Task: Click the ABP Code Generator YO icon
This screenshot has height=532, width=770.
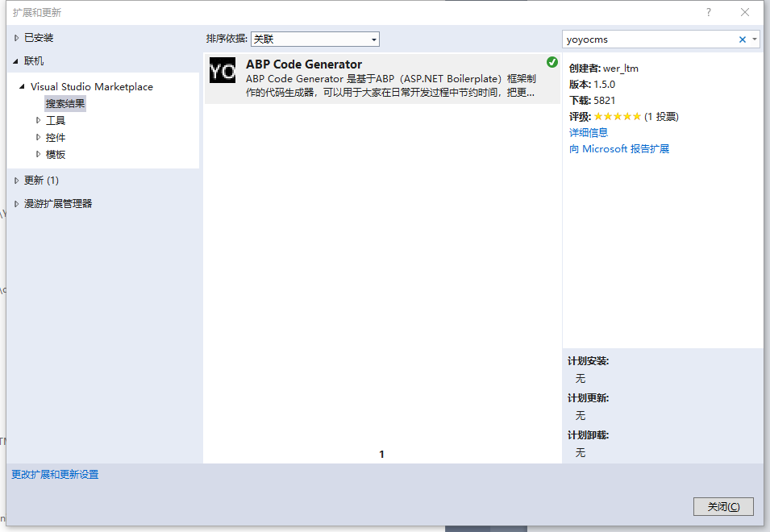Action: [222, 71]
